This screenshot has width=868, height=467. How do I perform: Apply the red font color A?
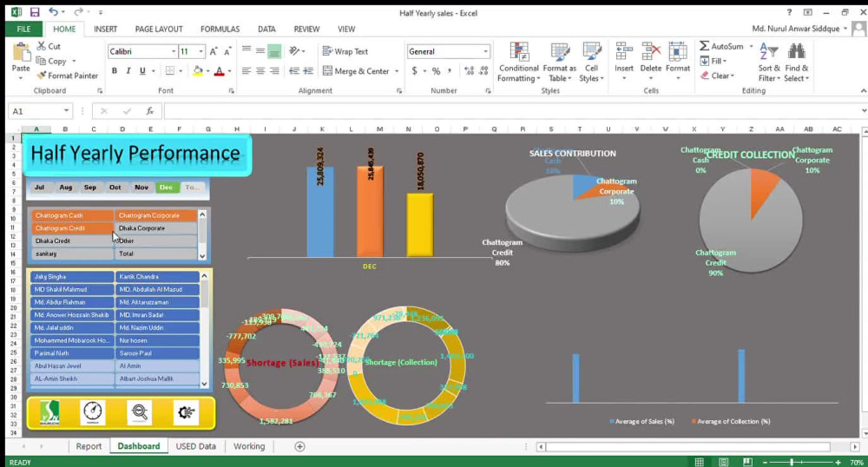coord(220,71)
